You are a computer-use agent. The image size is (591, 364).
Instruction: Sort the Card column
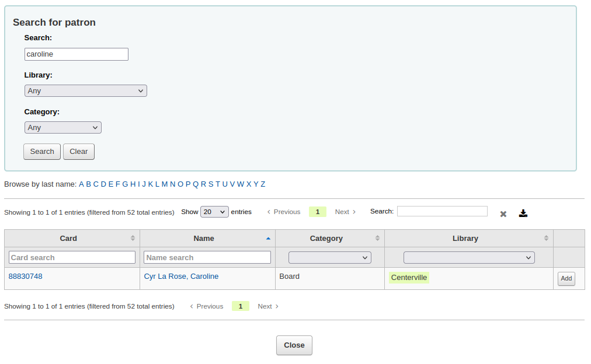coord(68,238)
